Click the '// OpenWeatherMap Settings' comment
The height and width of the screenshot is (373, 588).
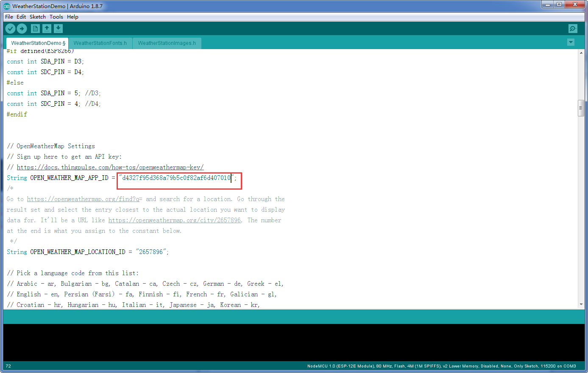pos(51,146)
